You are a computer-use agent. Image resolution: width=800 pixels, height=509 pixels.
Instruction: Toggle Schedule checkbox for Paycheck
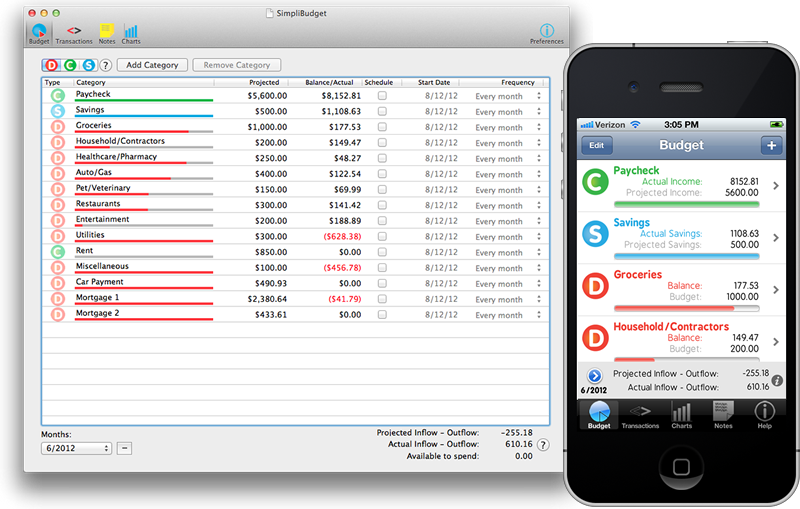(382, 95)
